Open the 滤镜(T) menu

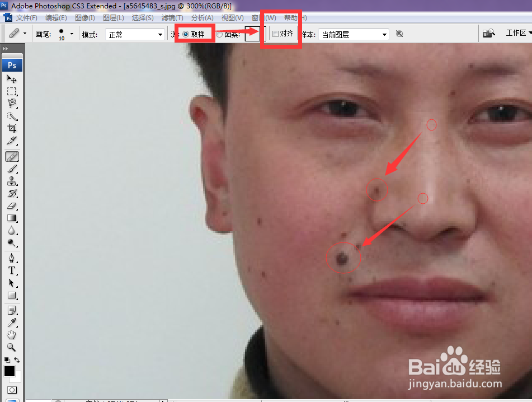pos(172,18)
